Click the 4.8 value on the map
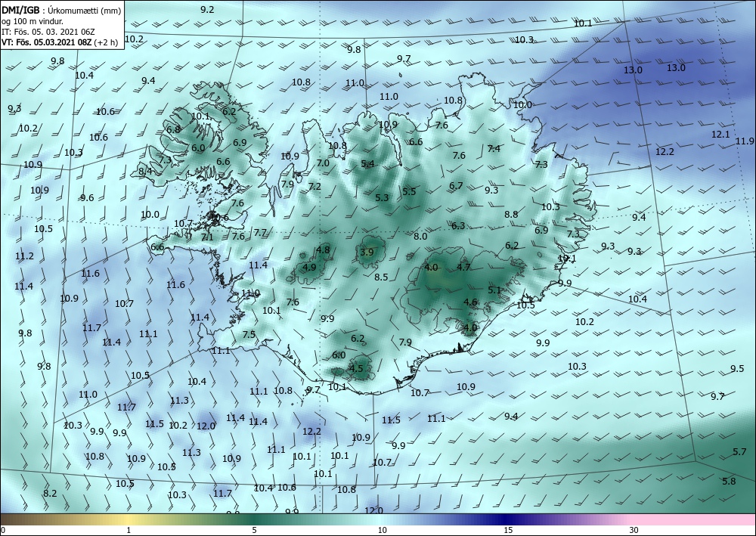Viewport: 756px width, 536px height. 323,249
